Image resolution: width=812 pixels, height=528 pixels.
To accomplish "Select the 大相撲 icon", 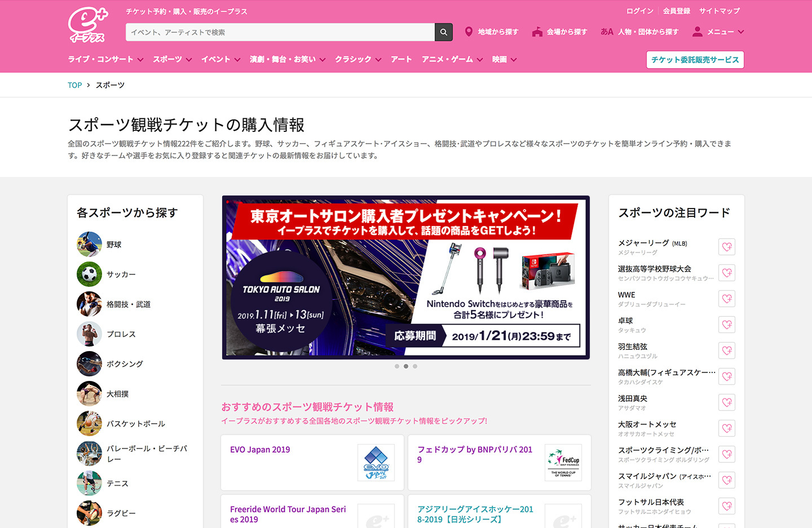I will pos(89,394).
